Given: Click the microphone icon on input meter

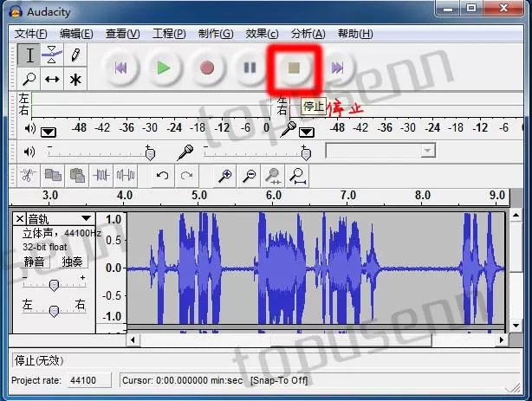Looking at the screenshot, I should click(288, 129).
